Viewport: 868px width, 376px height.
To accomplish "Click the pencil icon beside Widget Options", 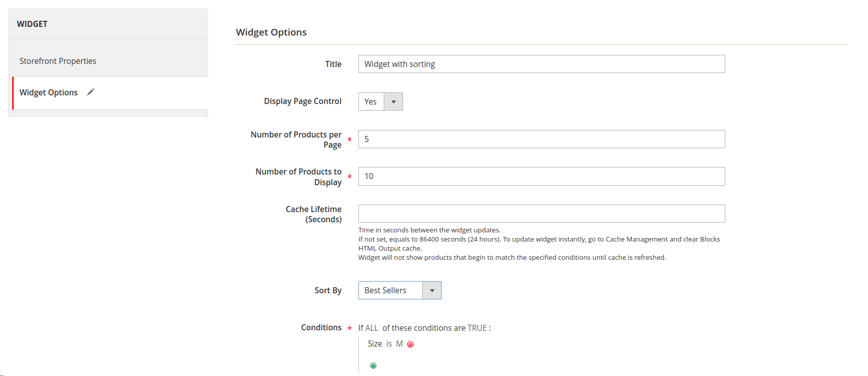I will tap(90, 92).
